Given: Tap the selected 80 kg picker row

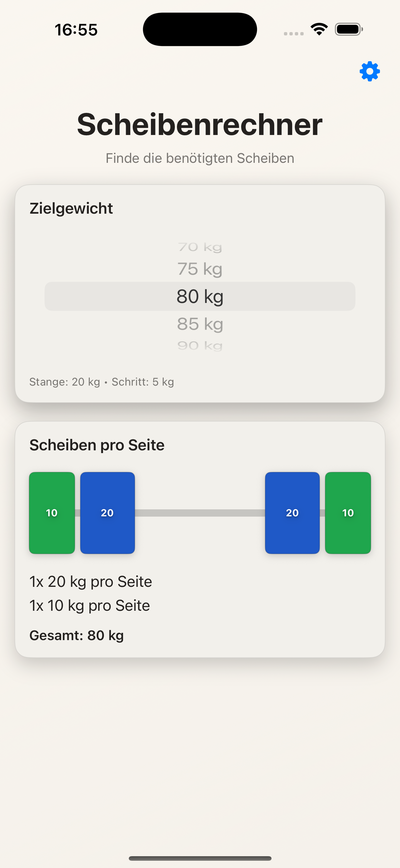Looking at the screenshot, I should tap(200, 297).
